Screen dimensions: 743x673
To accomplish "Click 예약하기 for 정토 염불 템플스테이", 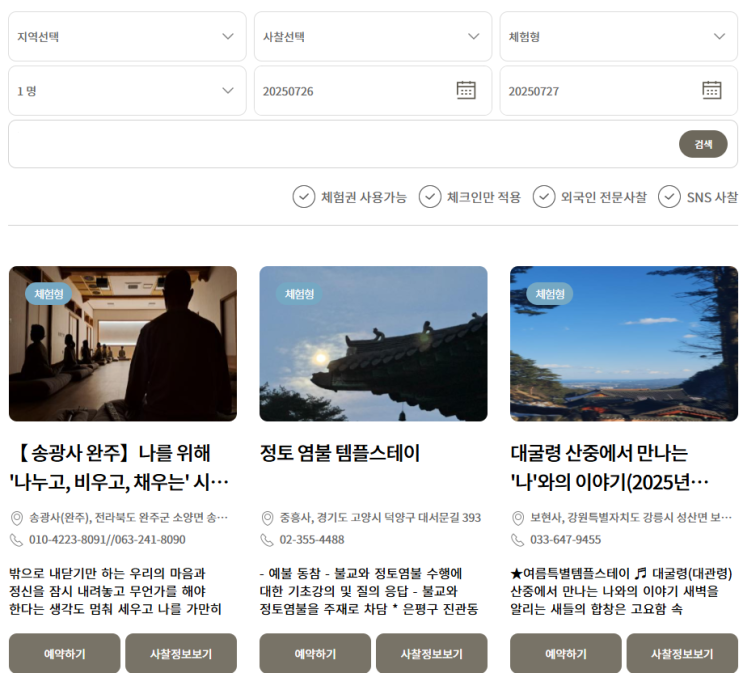I will [x=315, y=654].
